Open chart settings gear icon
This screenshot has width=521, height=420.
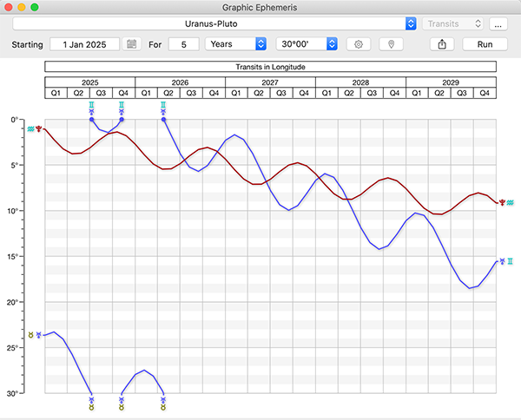[x=358, y=44]
